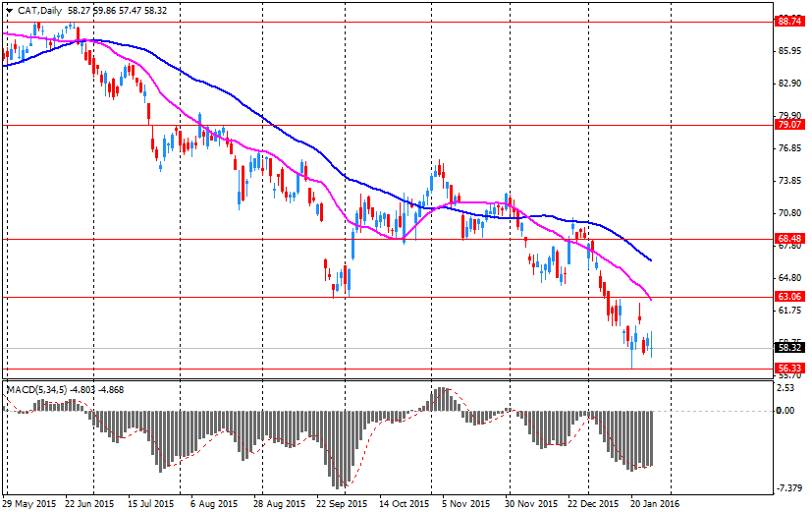Viewport: 812px width, 512px height.
Task: Click the current price 58.32 black label
Action: (x=789, y=348)
